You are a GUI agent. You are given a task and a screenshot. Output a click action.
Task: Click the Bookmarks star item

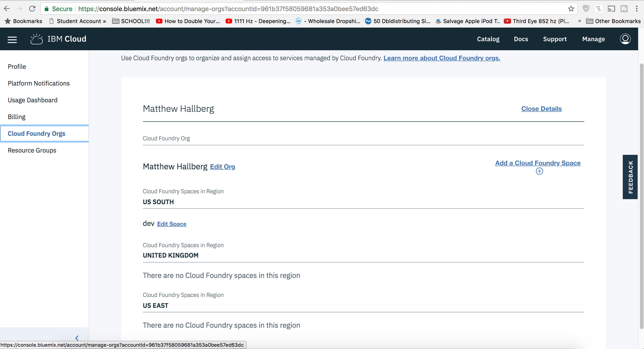pos(24,21)
